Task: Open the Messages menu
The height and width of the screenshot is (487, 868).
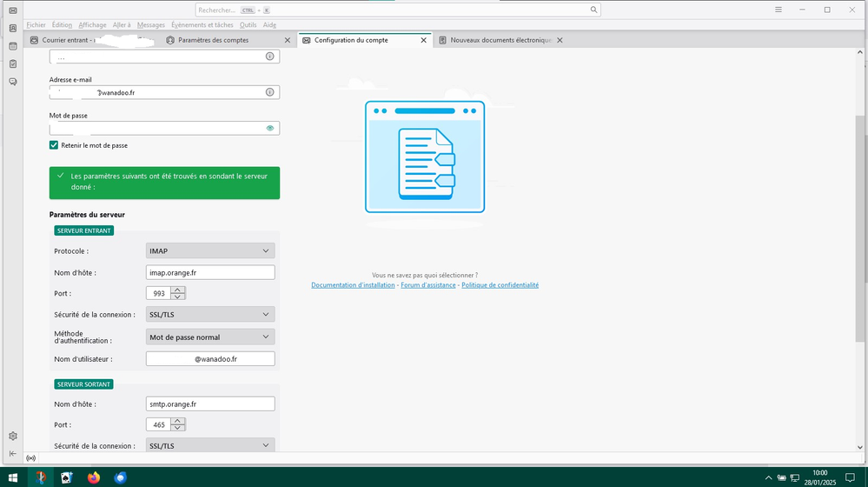Action: 151,25
